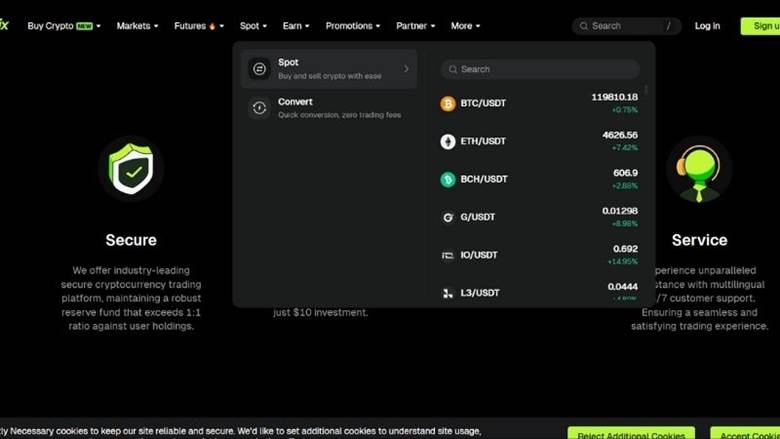Click the L3 token icon
This screenshot has width=780, height=439.
tap(448, 293)
